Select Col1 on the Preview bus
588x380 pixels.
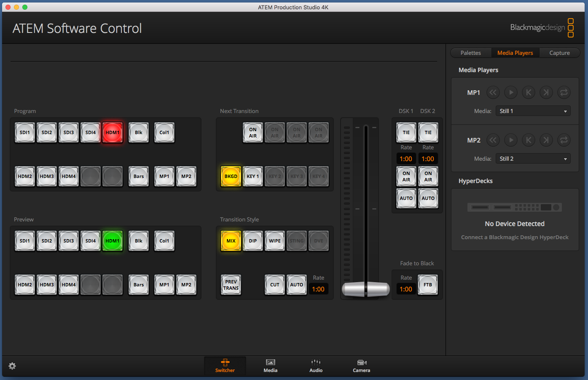tap(164, 241)
